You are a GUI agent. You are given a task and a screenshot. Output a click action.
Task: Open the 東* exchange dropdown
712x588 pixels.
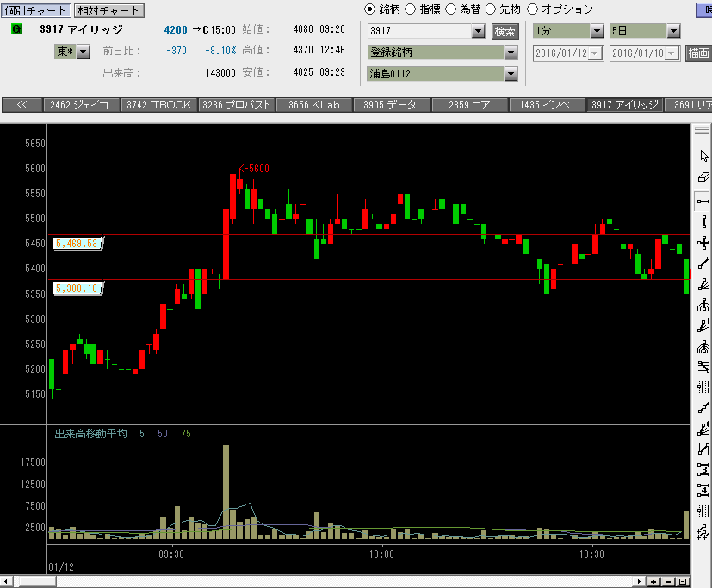[84, 52]
